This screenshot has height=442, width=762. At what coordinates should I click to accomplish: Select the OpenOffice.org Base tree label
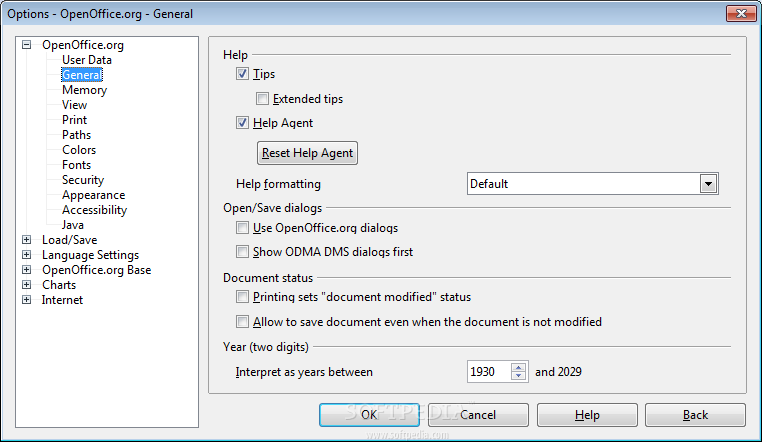pos(97,270)
